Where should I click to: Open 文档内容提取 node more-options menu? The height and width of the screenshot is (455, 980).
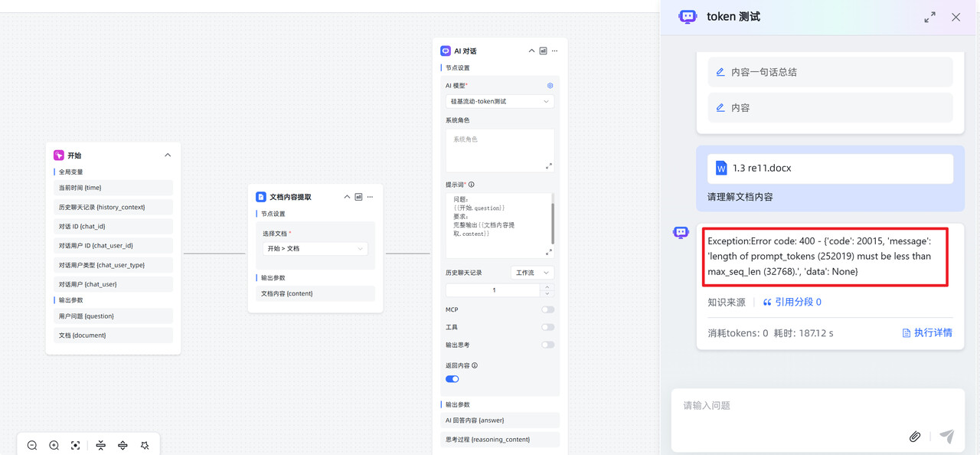371,197
